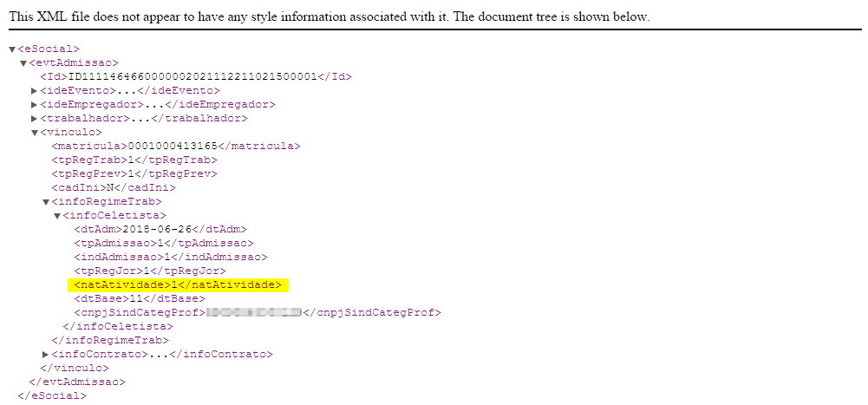Click the highlighted natAtividade element
Viewport: 868px width, 405px height.
coord(178,284)
